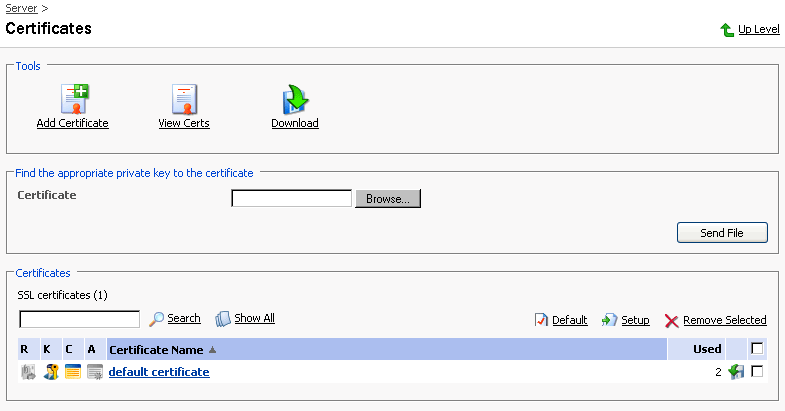Check the select-all checkbox in table header

(757, 349)
